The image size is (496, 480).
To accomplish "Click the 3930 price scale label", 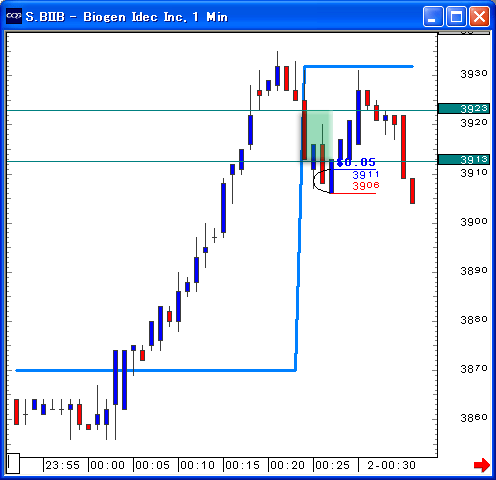I will click(474, 74).
